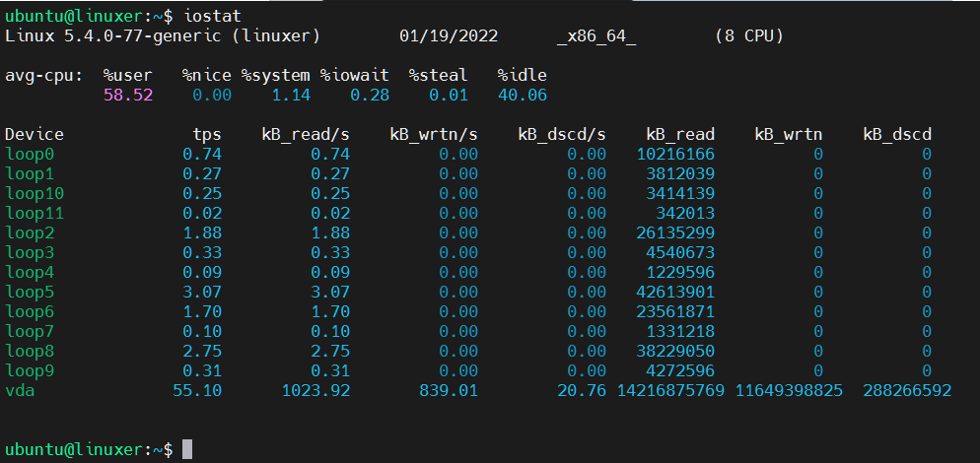This screenshot has height=463, width=980.
Task: Click loop10's kB_read value 3414139
Action: (x=680, y=194)
